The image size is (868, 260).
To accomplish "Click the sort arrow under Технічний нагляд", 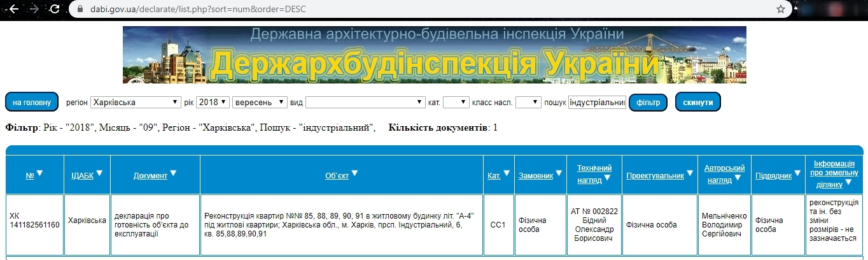I will tap(606, 178).
